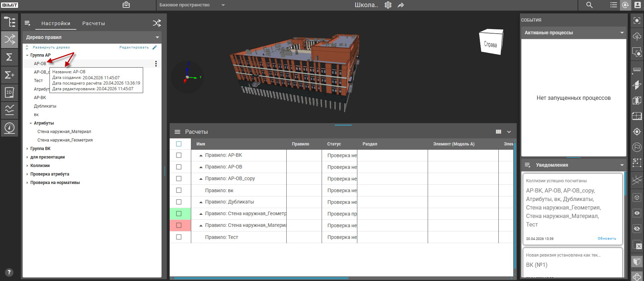Image resolution: width=644 pixels, height=281 pixels.
Task: Open the 2D drawing view icon
Action: click(x=10, y=92)
